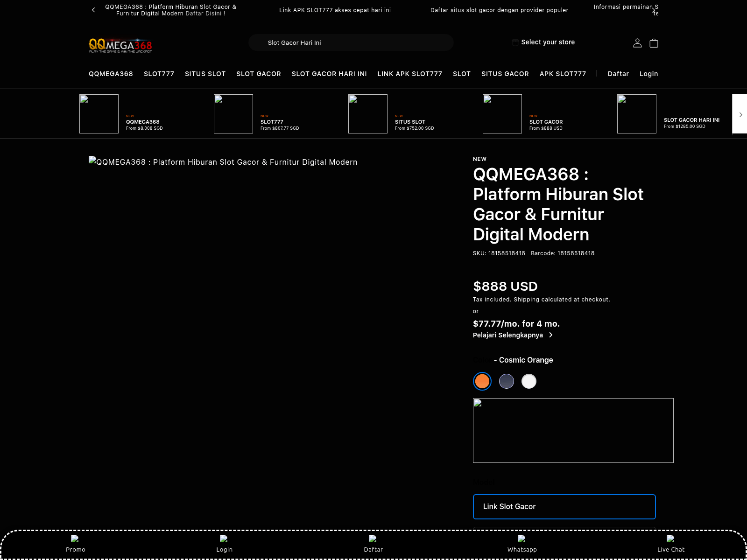
Task: Select the Cosmic Orange color swatch
Action: tap(482, 381)
